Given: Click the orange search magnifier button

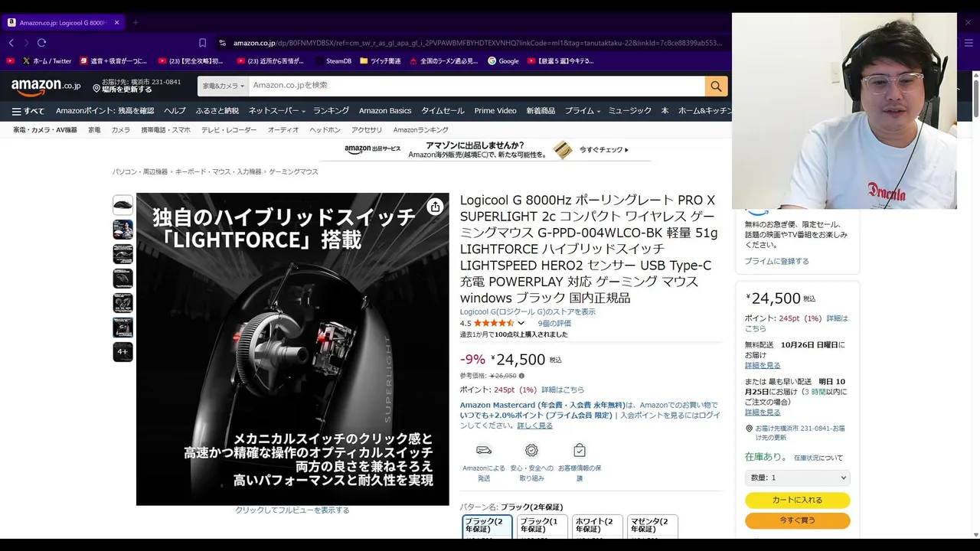Looking at the screenshot, I should click(716, 86).
